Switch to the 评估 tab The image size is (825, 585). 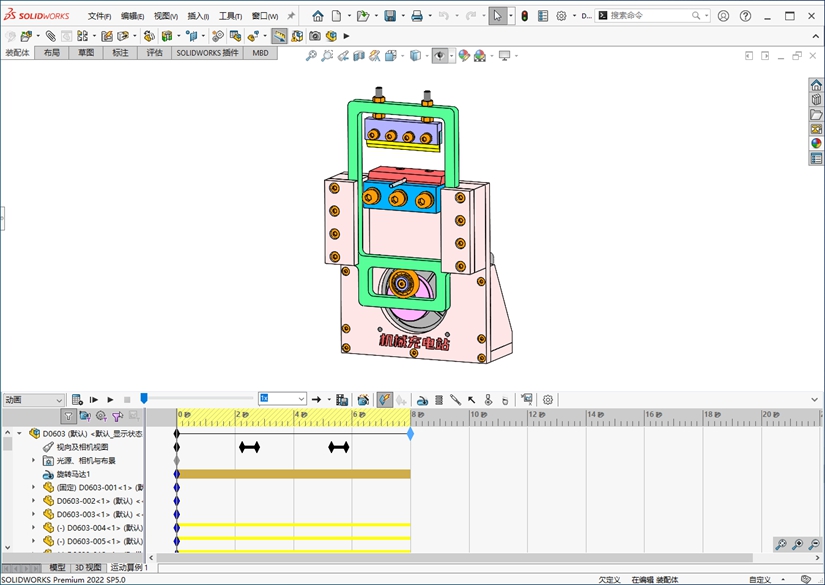pos(154,53)
